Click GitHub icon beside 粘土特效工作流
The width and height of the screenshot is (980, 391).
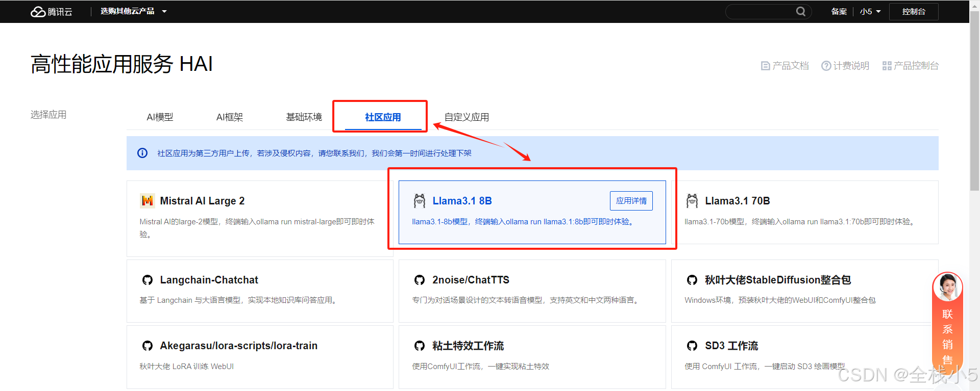(x=420, y=346)
